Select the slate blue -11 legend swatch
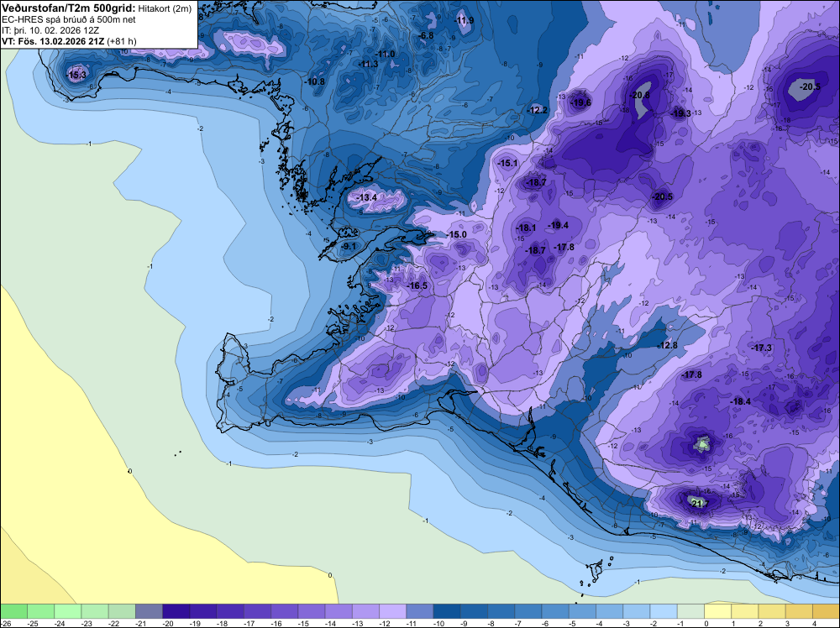This screenshot has width=840, height=628. click(x=419, y=611)
